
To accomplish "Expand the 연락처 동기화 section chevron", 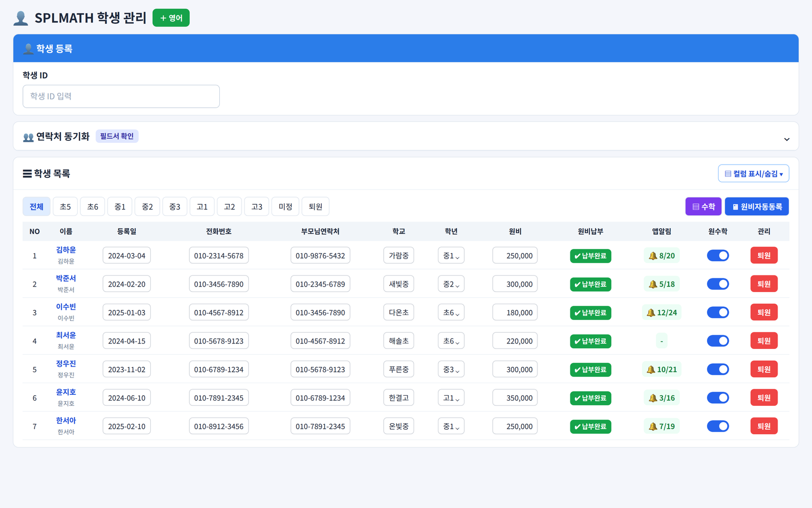I will [x=787, y=139].
